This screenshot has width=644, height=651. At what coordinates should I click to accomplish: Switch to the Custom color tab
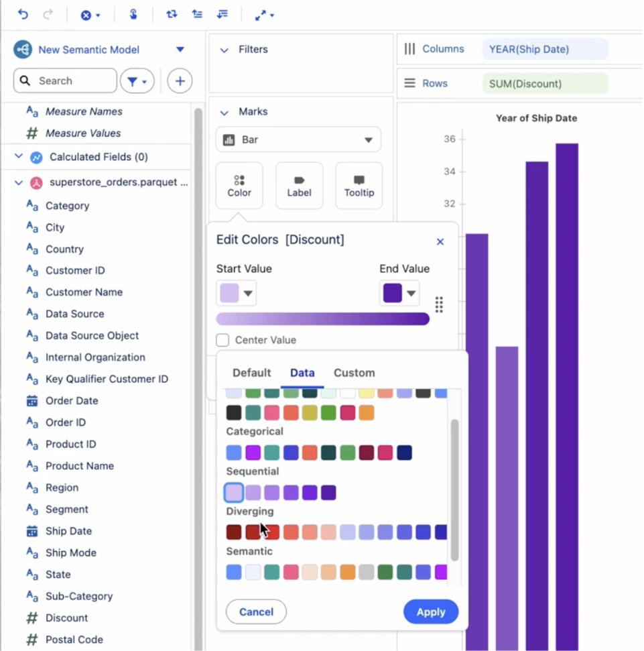point(354,373)
